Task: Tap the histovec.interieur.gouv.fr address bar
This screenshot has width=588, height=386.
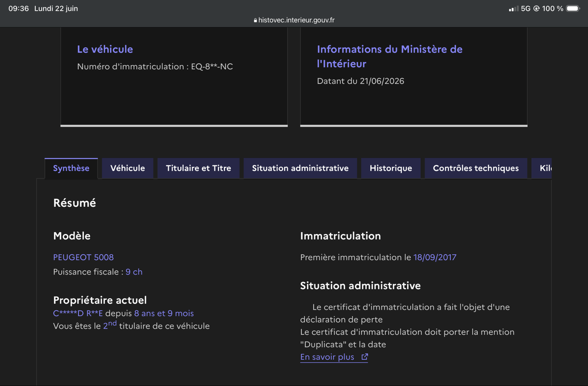Action: coord(294,20)
